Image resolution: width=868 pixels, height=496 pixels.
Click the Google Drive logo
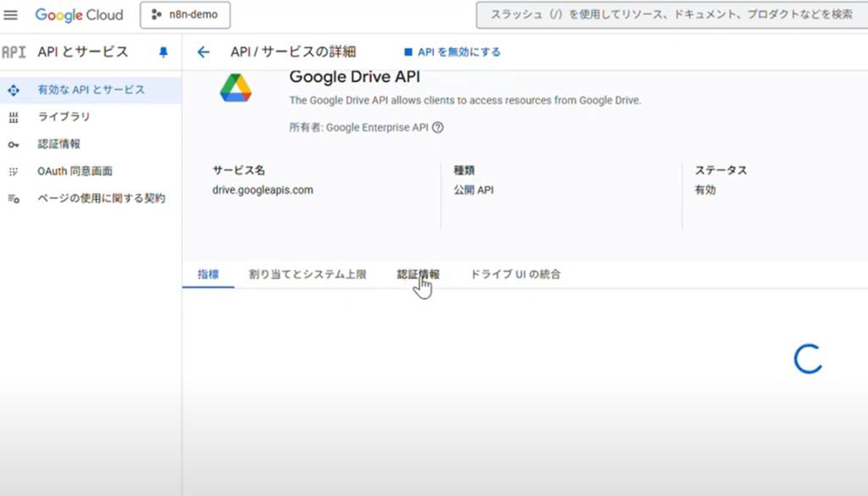(236, 88)
